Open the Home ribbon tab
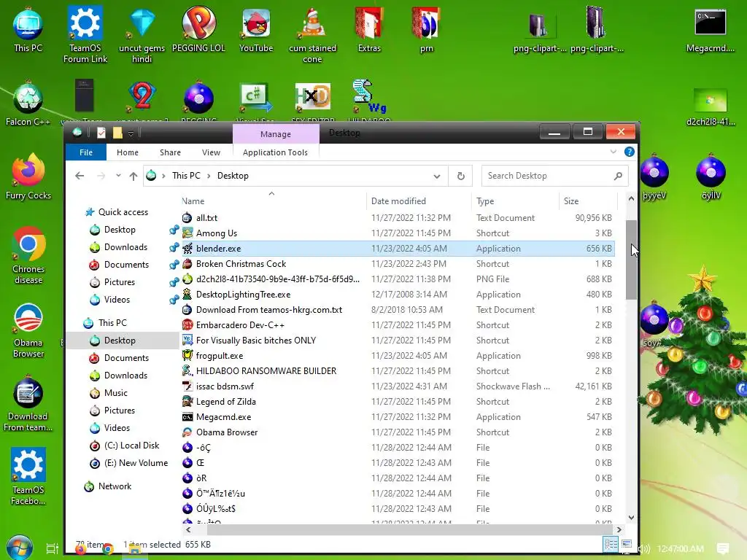Screen dimensions: 747x560 128,152
